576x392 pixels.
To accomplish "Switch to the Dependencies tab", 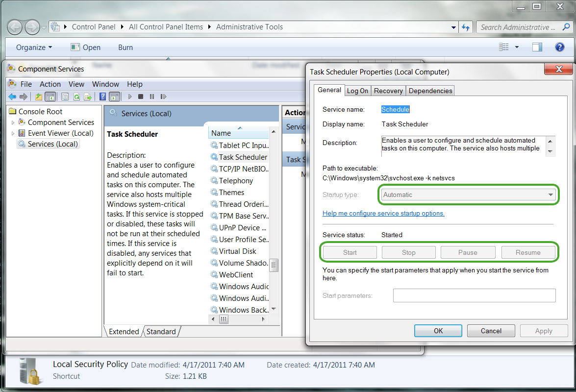I will (430, 91).
